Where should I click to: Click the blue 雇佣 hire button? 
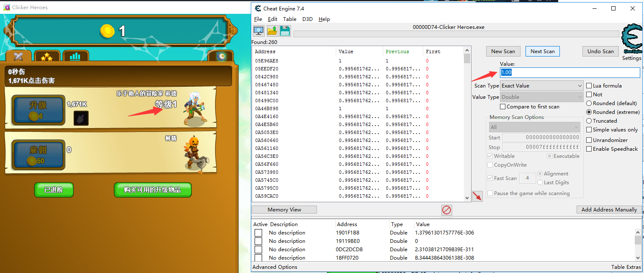tap(38, 155)
